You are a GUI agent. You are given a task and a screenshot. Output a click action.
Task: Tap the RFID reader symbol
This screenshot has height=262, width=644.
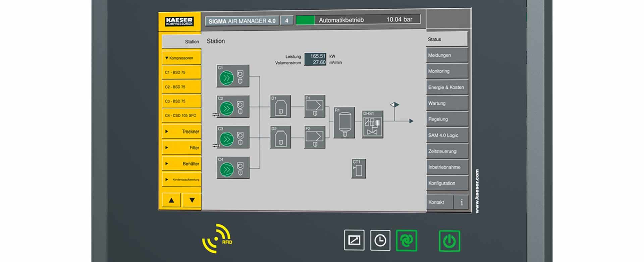pos(217,239)
